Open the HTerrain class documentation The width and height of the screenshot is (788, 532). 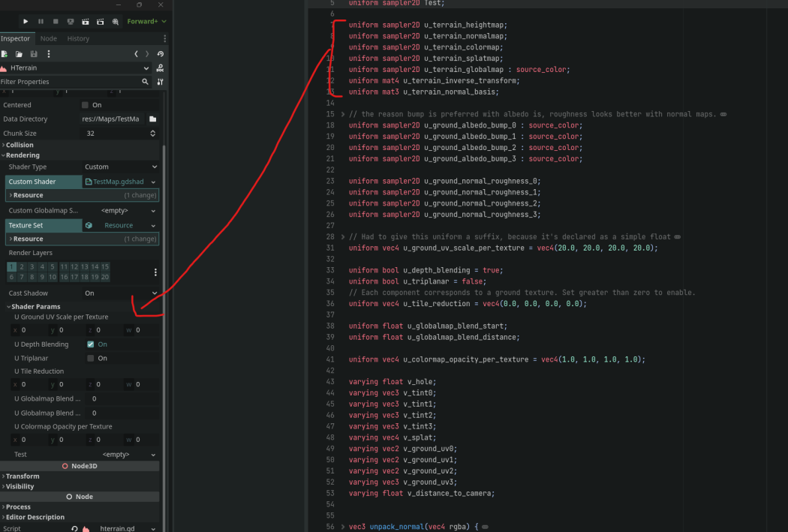(x=160, y=68)
